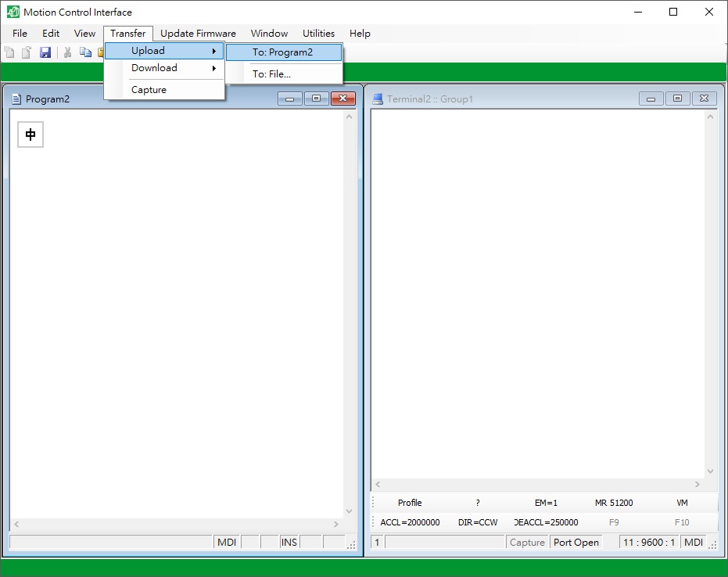Click the Copy toolbar icon

[x=86, y=52]
